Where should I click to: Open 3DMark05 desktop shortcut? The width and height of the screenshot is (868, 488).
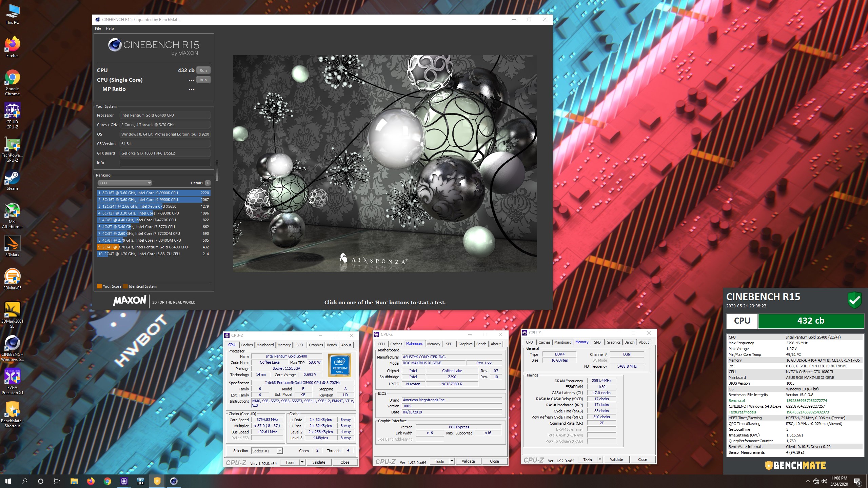12,279
